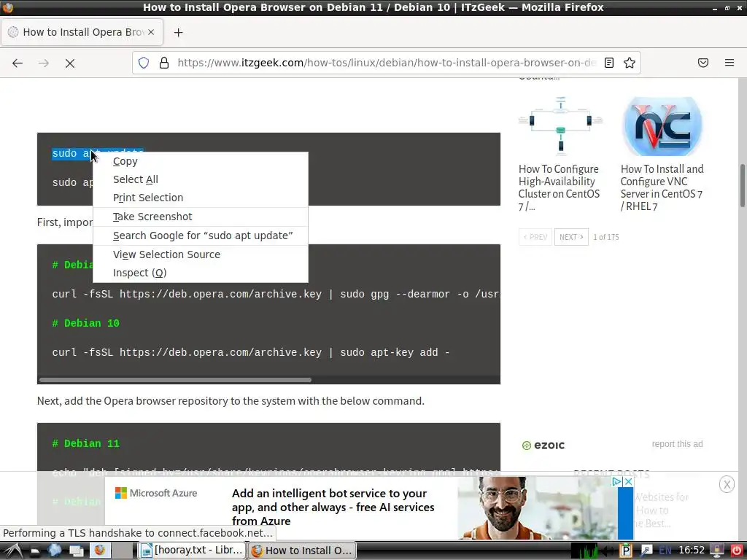Click the "1 of 175" page counter

pyautogui.click(x=606, y=237)
